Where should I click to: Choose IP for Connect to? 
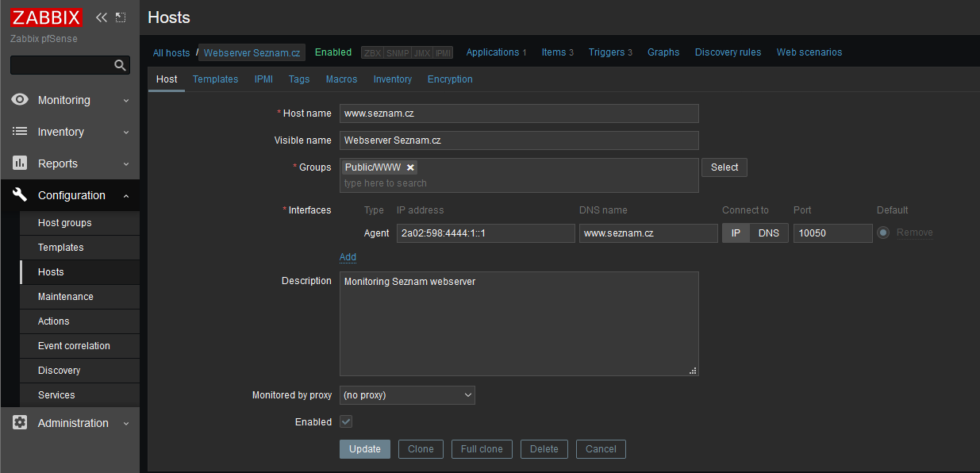736,233
